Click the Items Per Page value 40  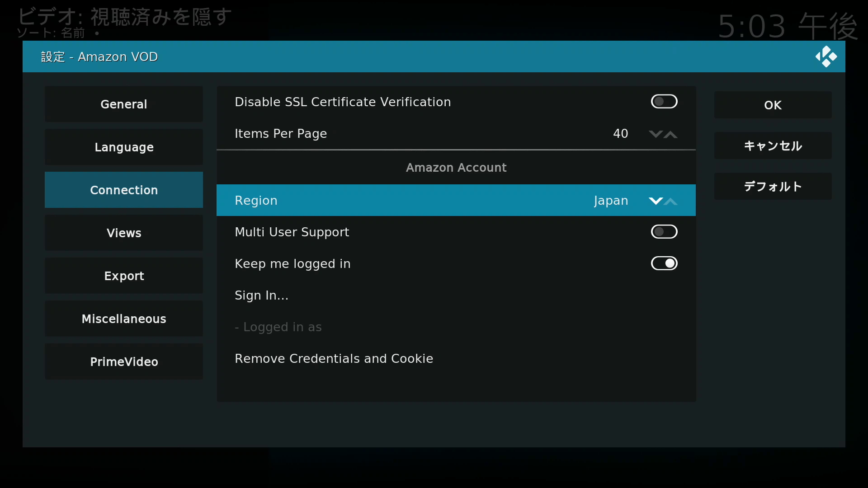click(x=620, y=134)
